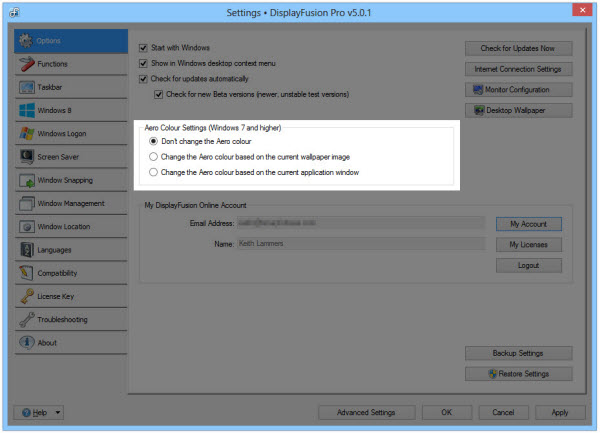This screenshot has width=600, height=433.
Task: Click the Desktop Wallpaper button's picture icon
Action: [x=479, y=111]
